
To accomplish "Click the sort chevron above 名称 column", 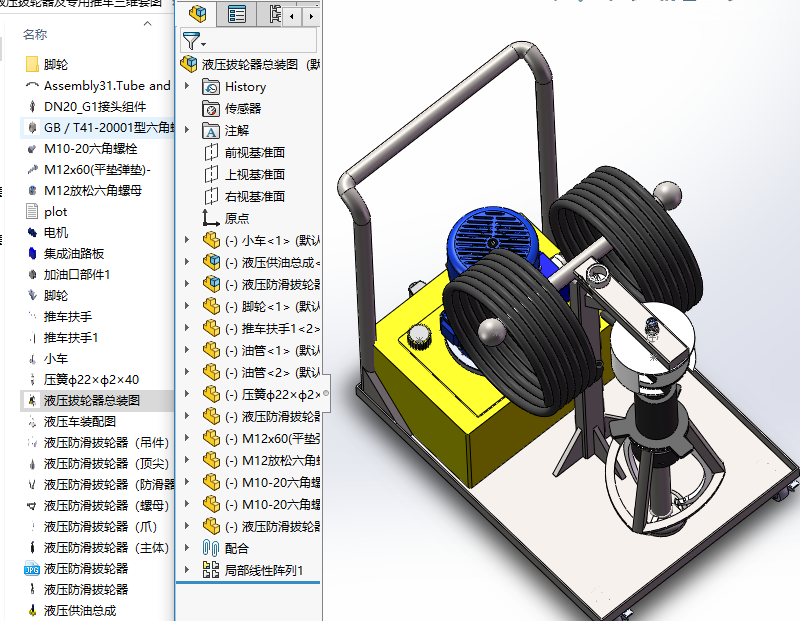I will coord(147,23).
